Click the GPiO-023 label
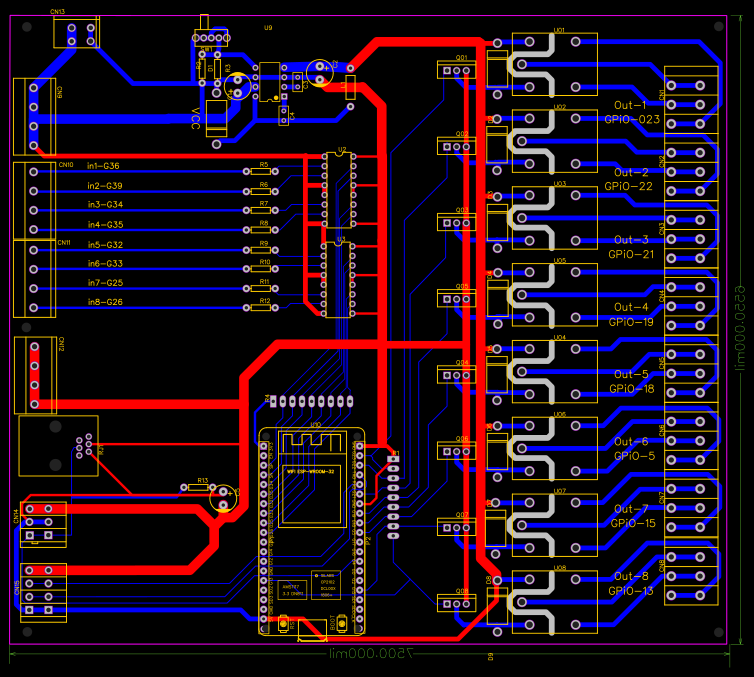Viewport: 754px width, 677px height. [x=632, y=119]
